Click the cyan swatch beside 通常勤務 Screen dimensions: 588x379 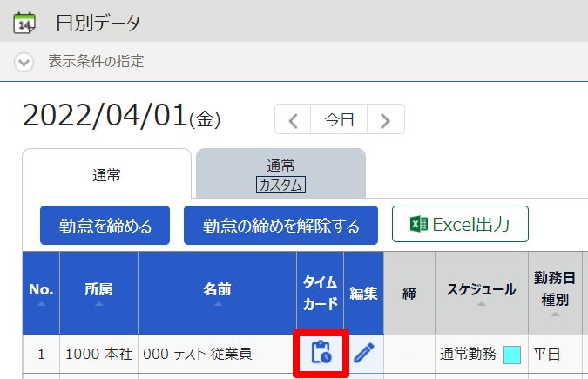(511, 355)
